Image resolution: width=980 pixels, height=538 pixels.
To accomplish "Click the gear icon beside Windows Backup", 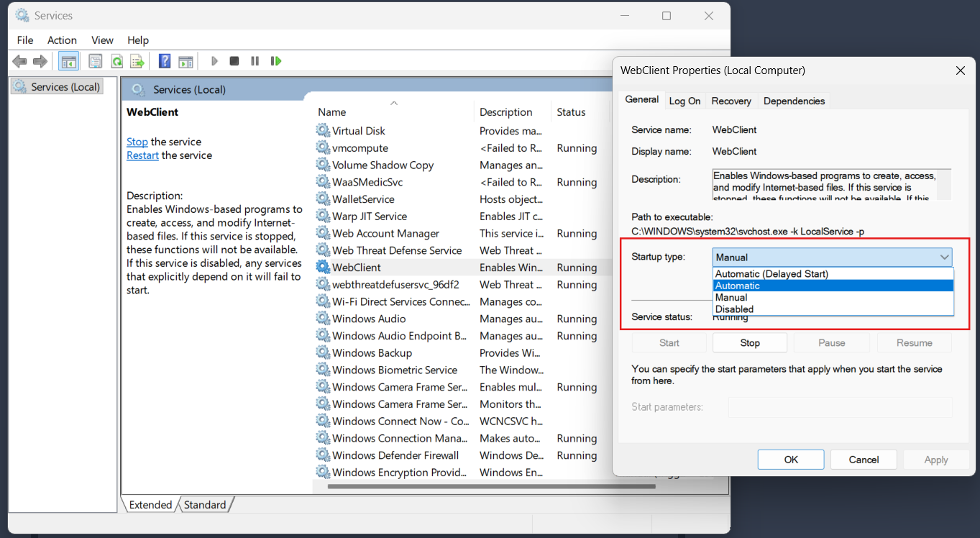I will pos(323,353).
